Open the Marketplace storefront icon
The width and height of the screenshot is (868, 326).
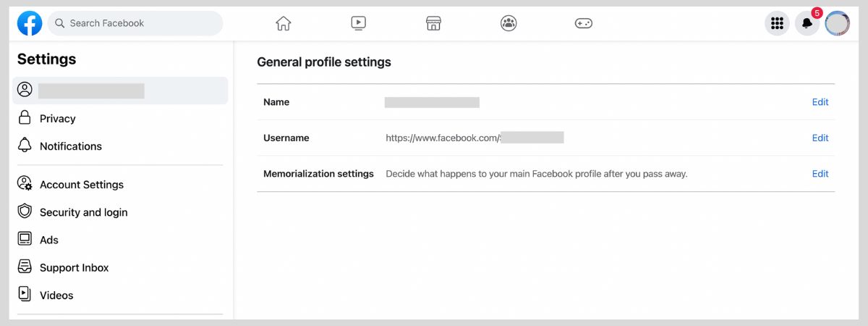[433, 23]
